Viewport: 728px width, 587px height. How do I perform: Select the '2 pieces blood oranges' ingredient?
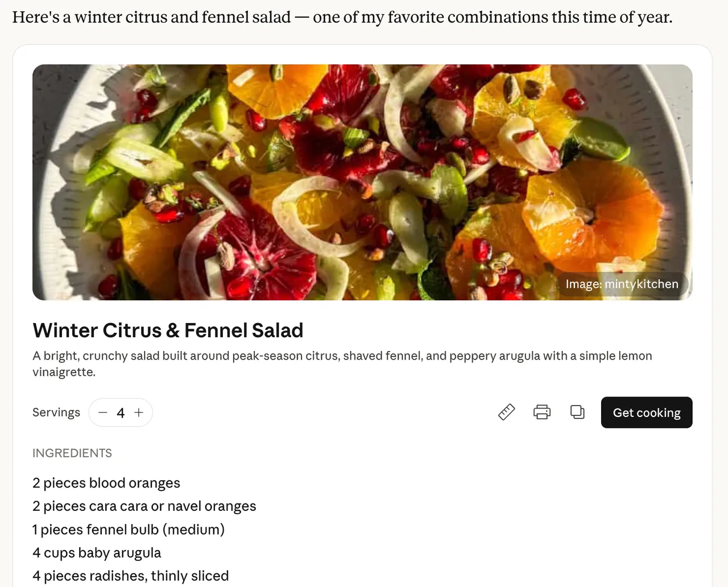[x=106, y=483]
